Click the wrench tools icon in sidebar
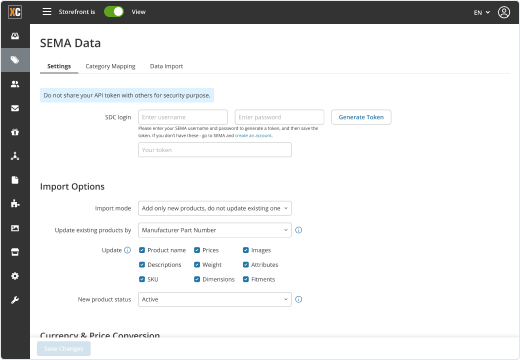This screenshot has height=360, width=520. (x=15, y=300)
